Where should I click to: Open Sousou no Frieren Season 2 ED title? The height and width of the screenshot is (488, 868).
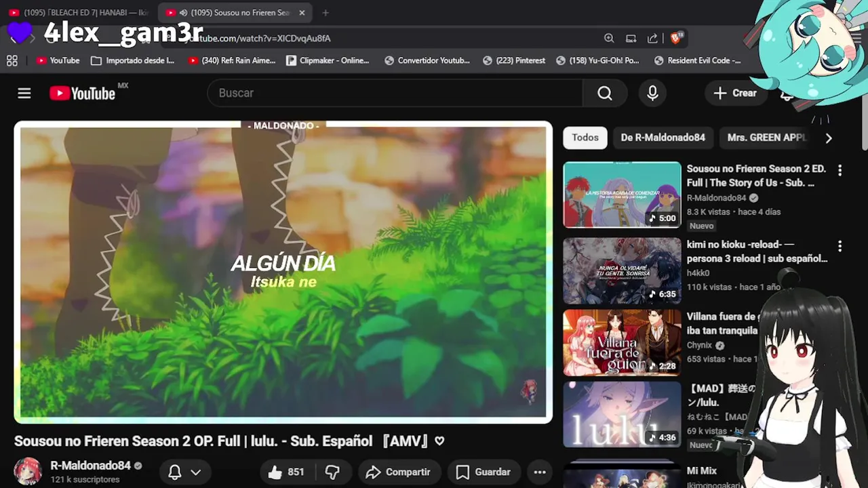coord(756,176)
